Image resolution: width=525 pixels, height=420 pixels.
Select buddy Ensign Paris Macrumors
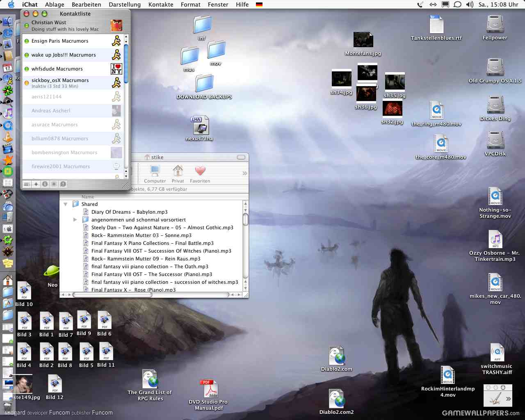(73, 41)
